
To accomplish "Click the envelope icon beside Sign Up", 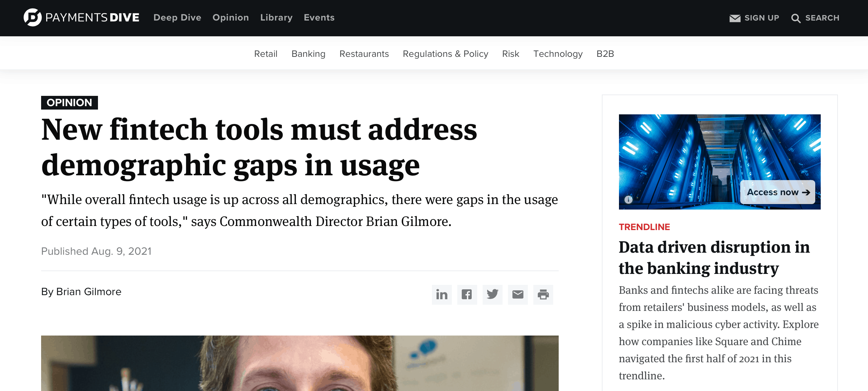I will click(735, 18).
